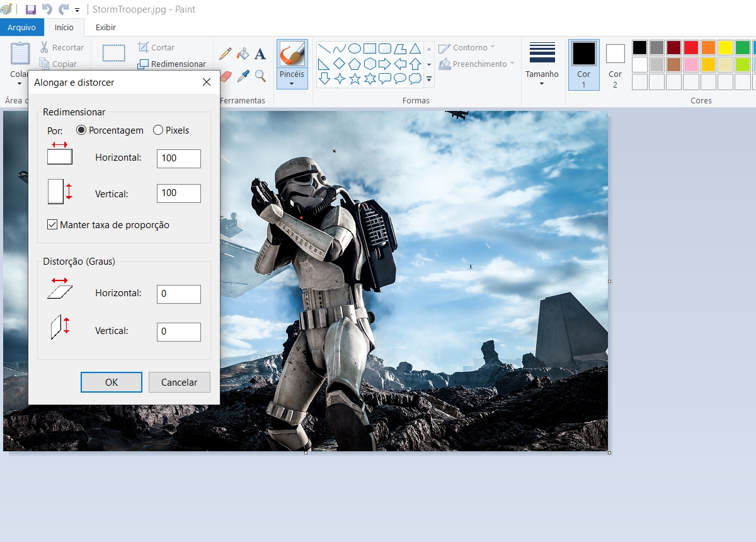The width and height of the screenshot is (756, 542).
Task: Pick the five-point star shape
Action: (355, 79)
